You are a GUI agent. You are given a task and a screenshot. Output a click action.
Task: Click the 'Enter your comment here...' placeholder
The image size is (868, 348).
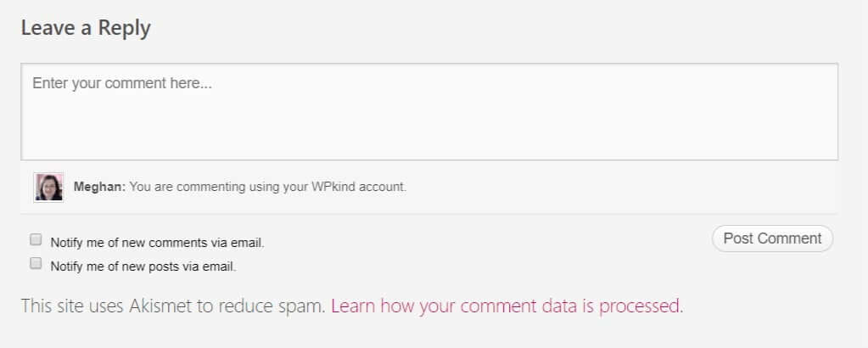coord(122,84)
